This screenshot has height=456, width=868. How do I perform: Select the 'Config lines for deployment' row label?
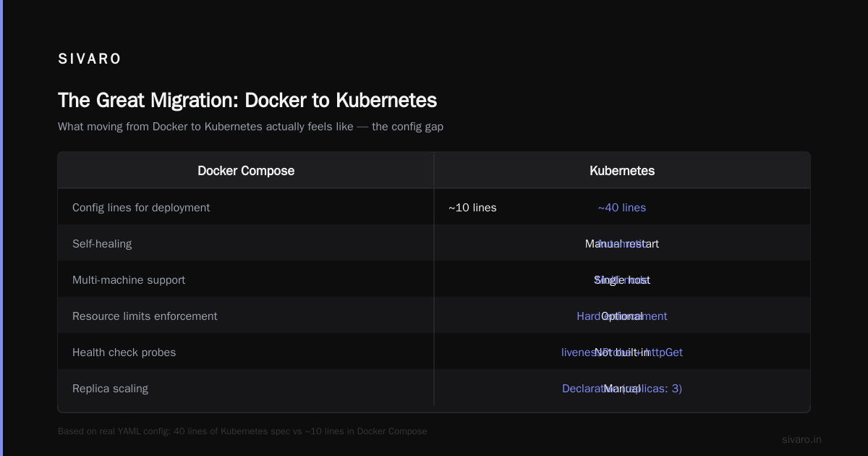pos(141,208)
